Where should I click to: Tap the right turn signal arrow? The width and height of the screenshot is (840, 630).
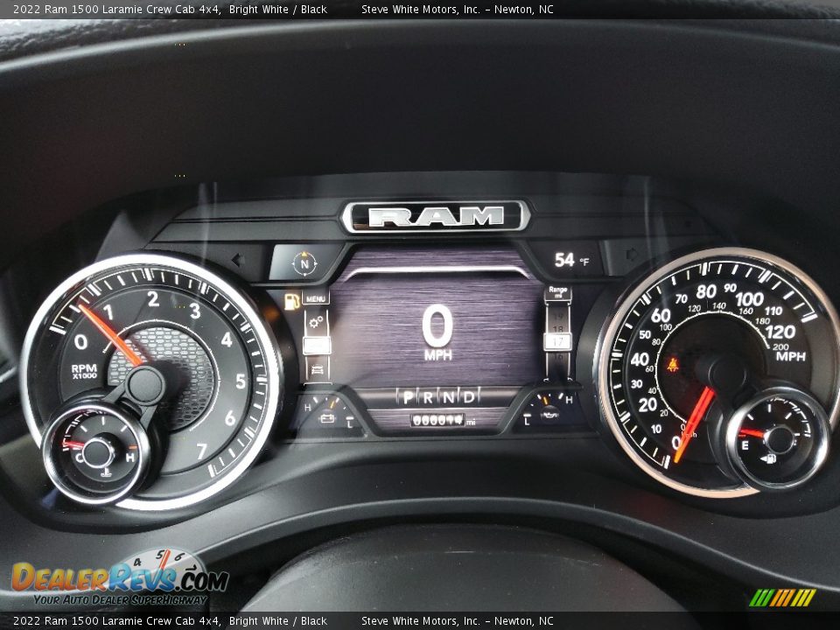pos(632,254)
